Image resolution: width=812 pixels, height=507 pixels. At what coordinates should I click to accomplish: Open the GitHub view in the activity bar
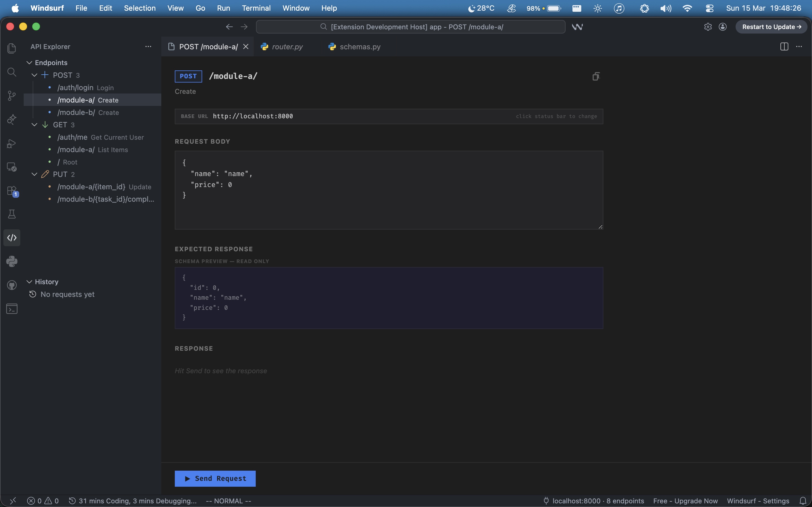point(12,285)
